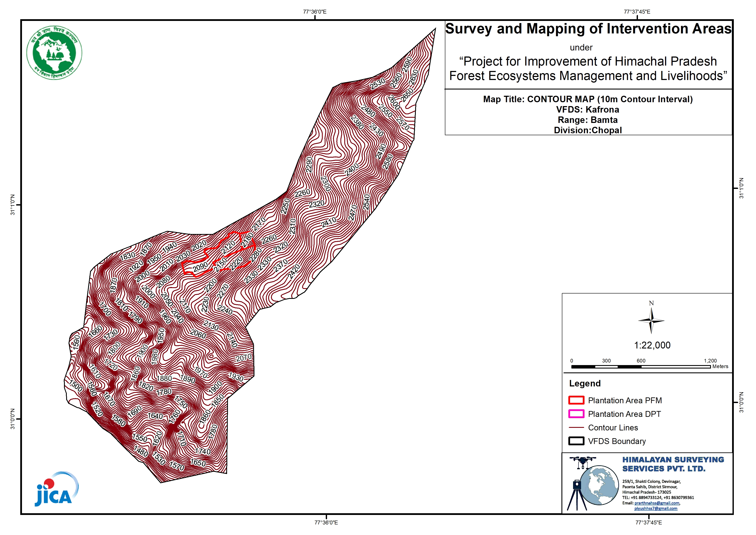Click the 'Map Title: CONTOUR MAP' line

pos(588,99)
